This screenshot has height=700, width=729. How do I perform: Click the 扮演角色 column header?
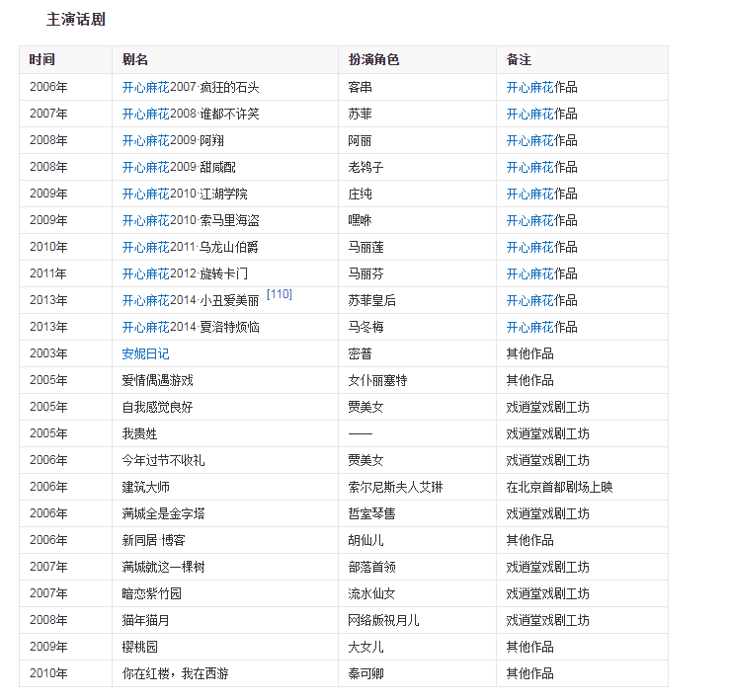point(373,60)
